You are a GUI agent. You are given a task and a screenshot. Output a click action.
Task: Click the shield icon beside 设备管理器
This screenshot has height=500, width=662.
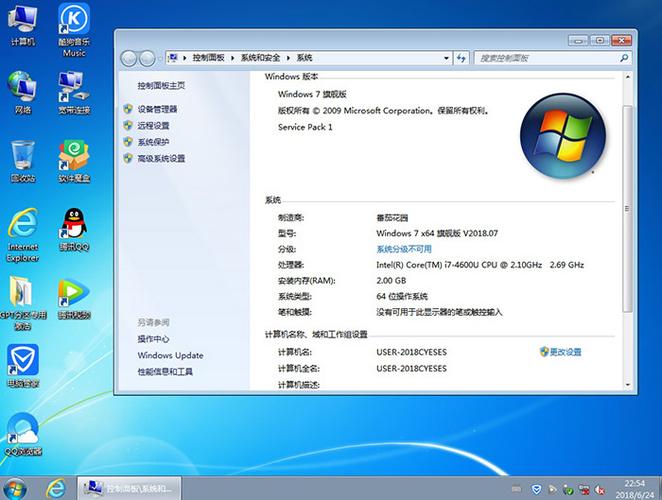[x=128, y=109]
